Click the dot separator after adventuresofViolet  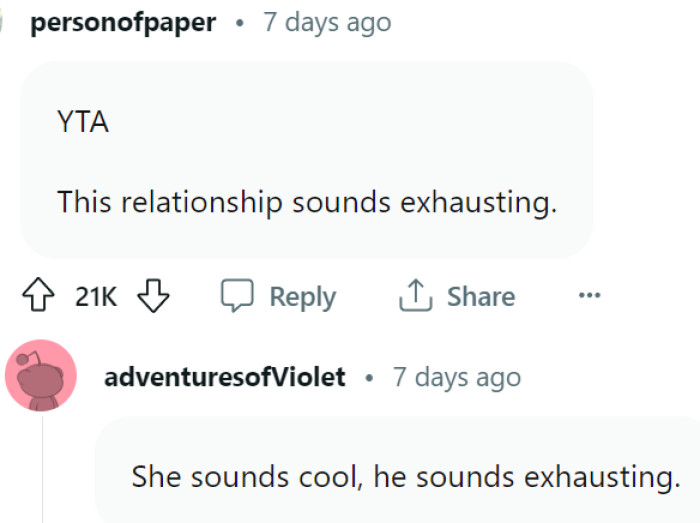click(369, 378)
